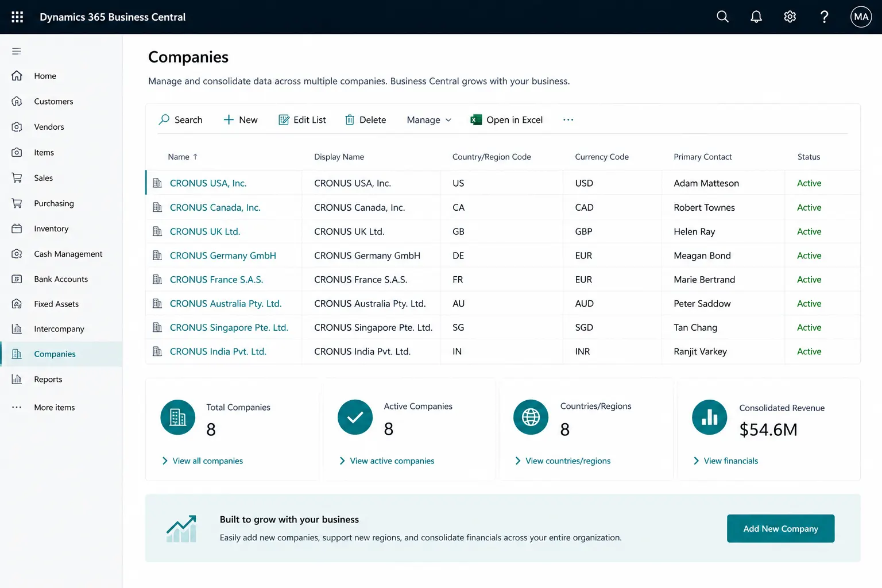The width and height of the screenshot is (882, 588).
Task: Click the $54.6M revenue value
Action: [768, 430]
